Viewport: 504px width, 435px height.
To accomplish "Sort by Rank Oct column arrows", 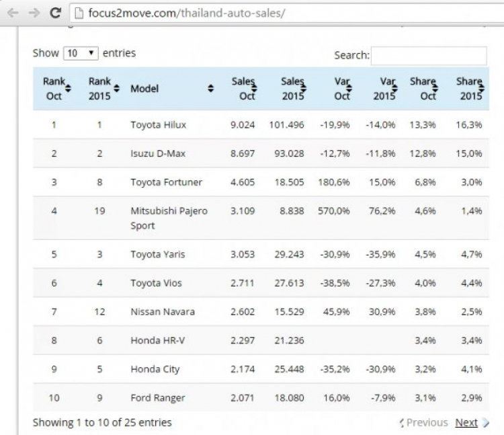I will click(x=68, y=88).
